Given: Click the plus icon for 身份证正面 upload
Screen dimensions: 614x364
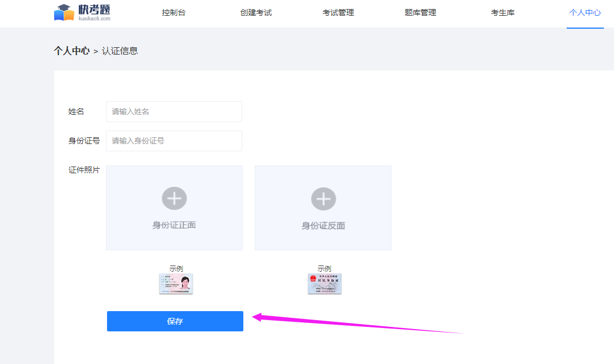Looking at the screenshot, I should (x=174, y=199).
